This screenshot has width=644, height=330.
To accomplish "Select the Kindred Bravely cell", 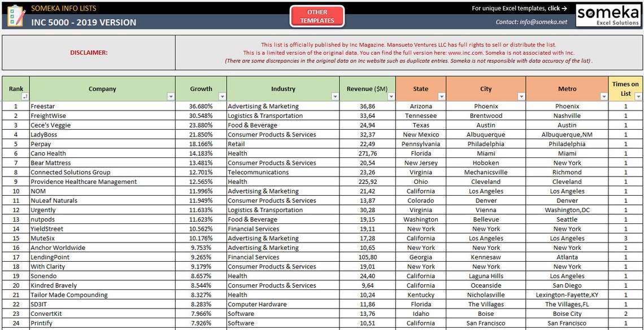I will pos(102,285).
